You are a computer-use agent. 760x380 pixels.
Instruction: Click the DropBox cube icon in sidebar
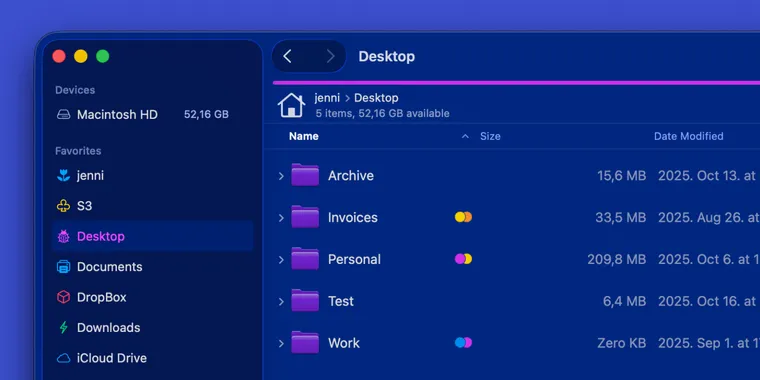point(63,297)
